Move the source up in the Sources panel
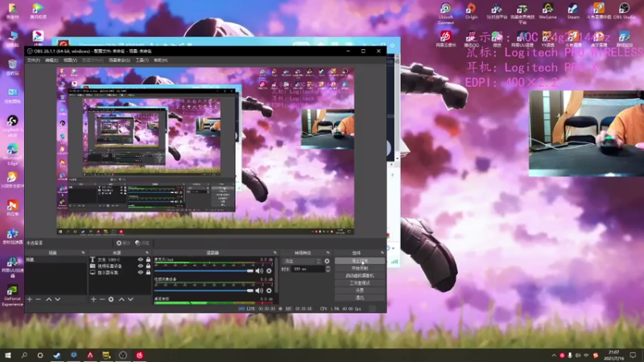Viewport: 644px width, 362px height. 122,299
